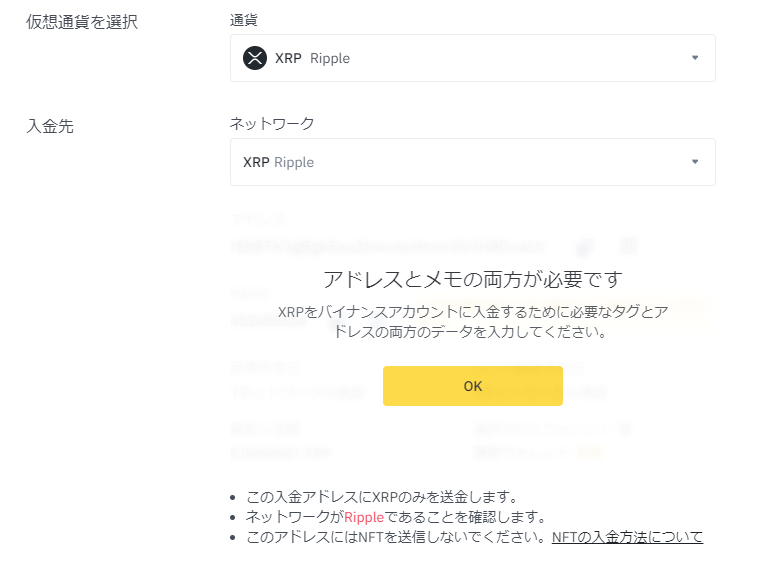The width and height of the screenshot is (759, 561).
Task: Select the blurred MEMO number
Action: pos(269,321)
